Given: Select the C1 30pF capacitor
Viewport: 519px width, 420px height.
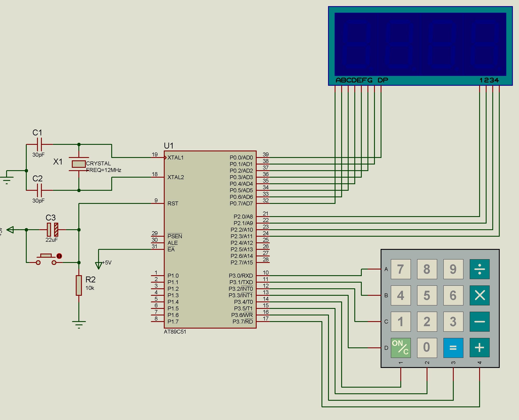Looking at the screenshot, I should (39, 144).
